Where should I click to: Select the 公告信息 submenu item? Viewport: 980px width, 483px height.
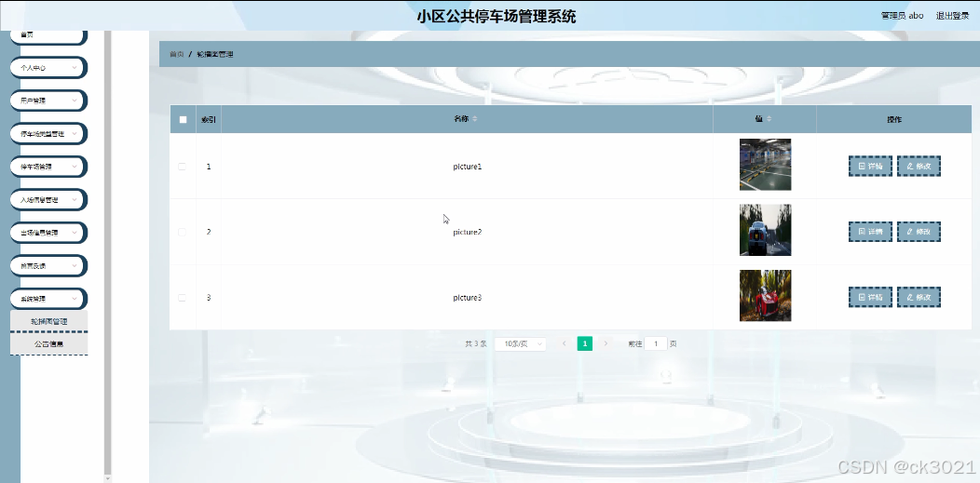pos(49,343)
